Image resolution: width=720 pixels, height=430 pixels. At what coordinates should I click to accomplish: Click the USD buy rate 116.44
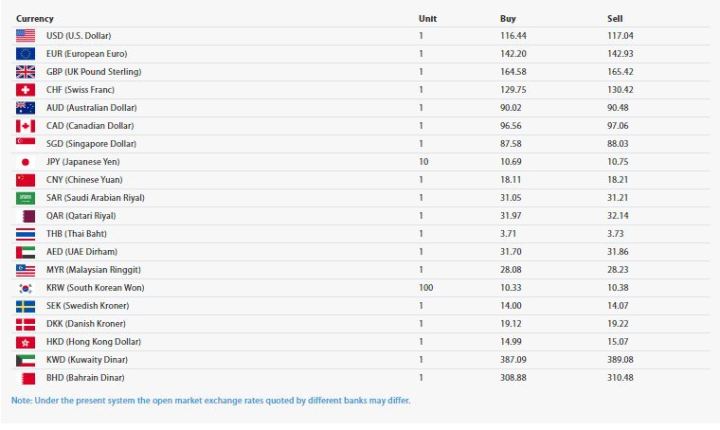click(513, 36)
